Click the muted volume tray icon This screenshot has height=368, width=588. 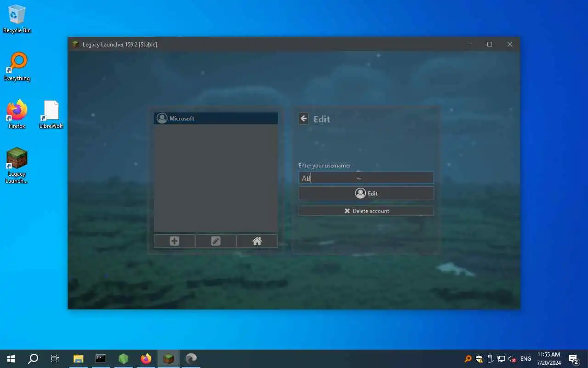coord(512,359)
